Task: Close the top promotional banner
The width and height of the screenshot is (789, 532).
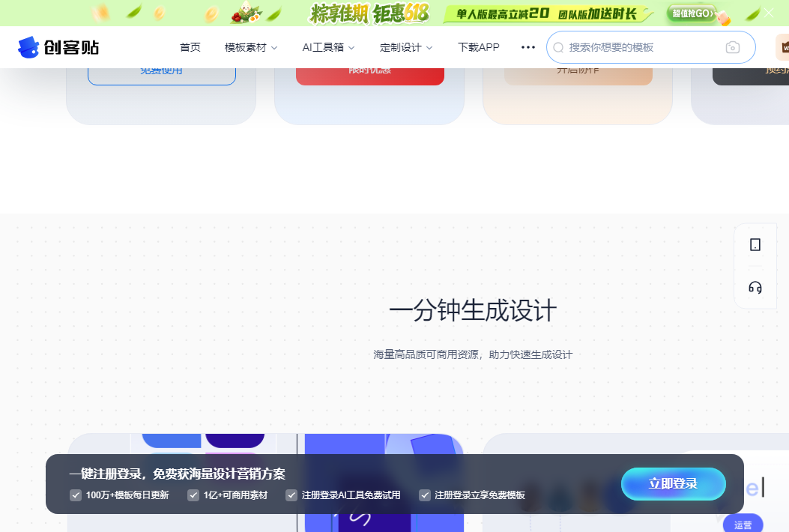Action: [x=768, y=13]
